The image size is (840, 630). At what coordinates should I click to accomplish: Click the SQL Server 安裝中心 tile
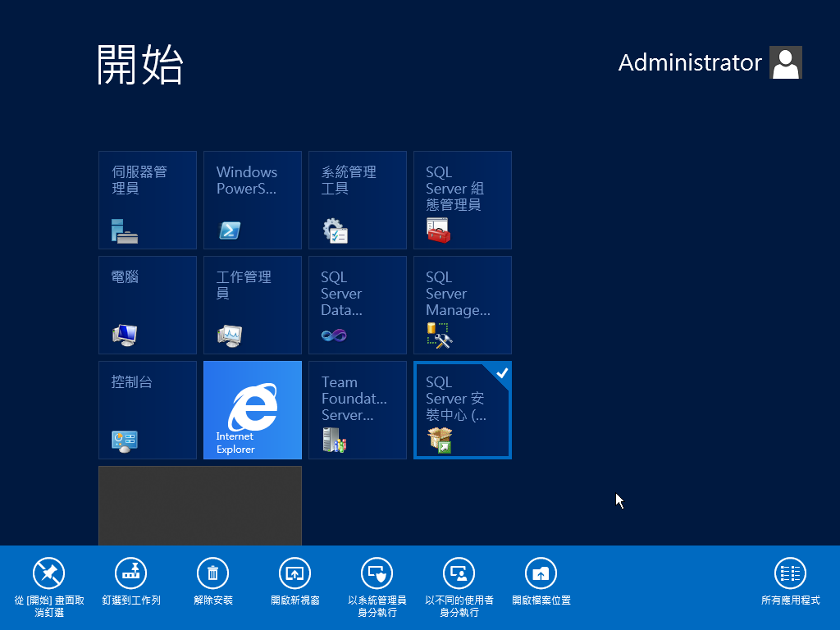(463, 410)
